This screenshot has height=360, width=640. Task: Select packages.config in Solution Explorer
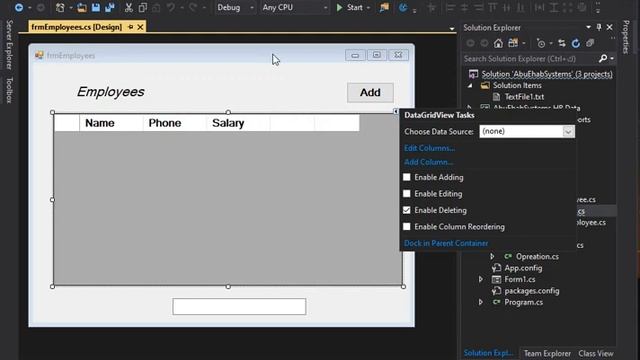532,291
